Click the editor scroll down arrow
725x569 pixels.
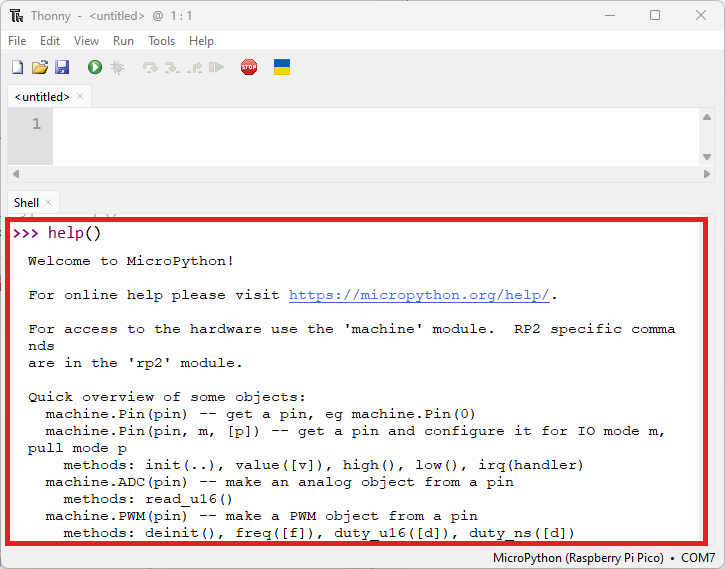(x=707, y=157)
